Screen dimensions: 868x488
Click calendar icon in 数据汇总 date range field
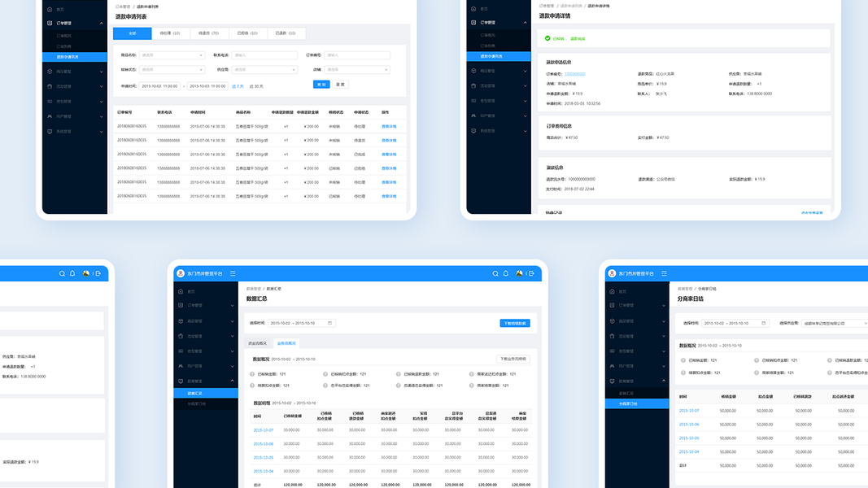point(330,323)
